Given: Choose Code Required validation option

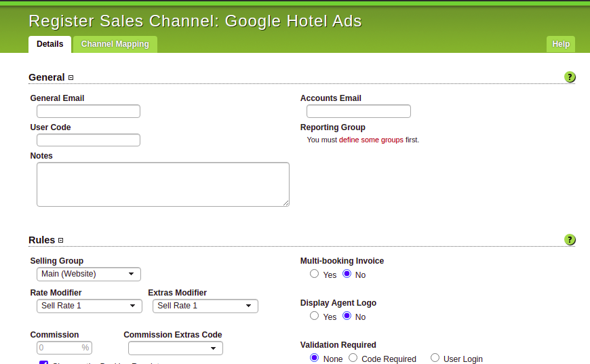Looking at the screenshot, I should (353, 358).
